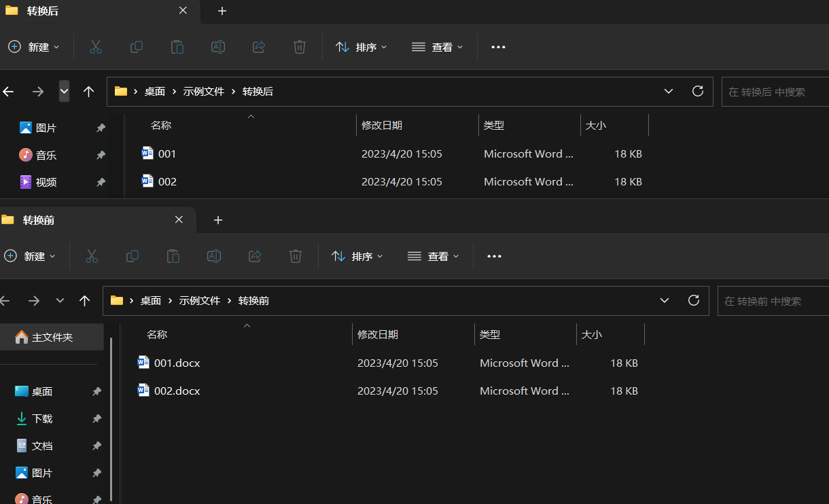Click the Rename icon in 转换前 window toolbar

214,256
